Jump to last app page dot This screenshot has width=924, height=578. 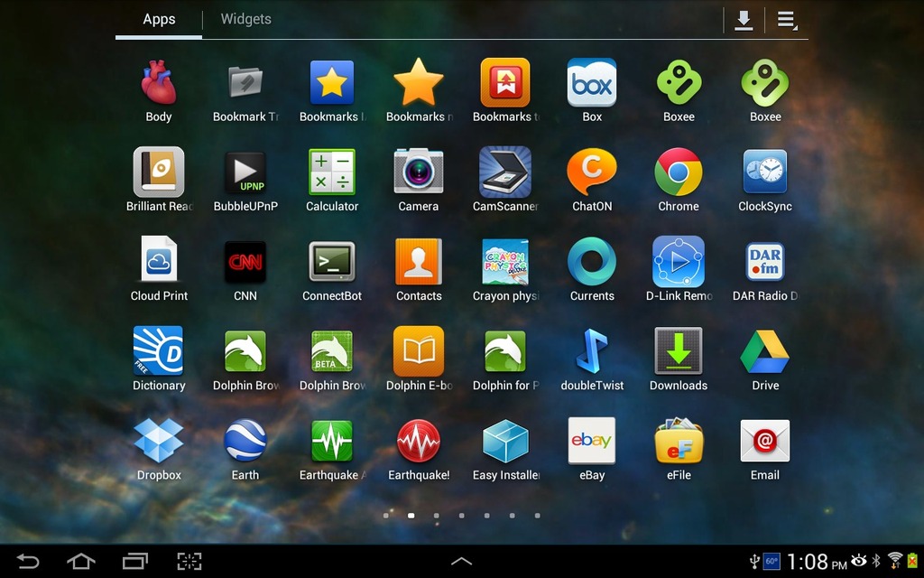[x=537, y=516]
